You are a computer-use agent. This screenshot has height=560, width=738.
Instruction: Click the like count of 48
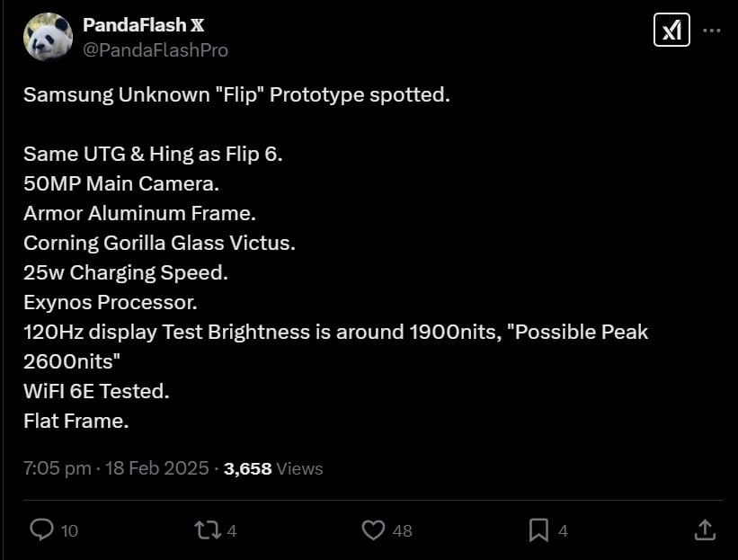tap(402, 531)
